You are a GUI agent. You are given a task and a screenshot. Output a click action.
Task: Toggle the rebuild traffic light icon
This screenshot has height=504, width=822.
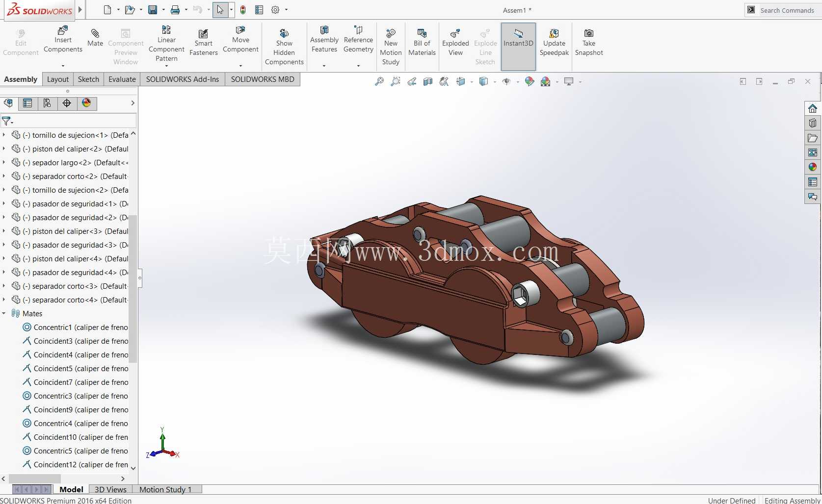tap(243, 10)
